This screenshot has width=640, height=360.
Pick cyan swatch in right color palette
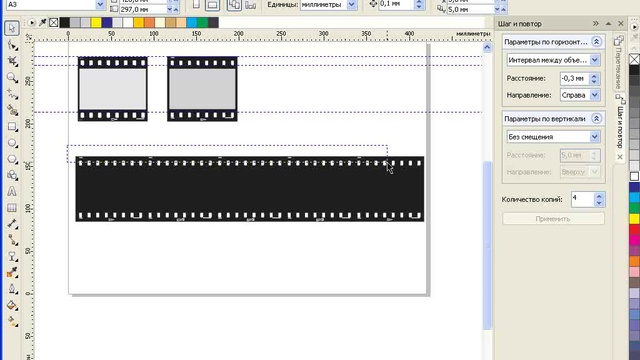click(634, 198)
